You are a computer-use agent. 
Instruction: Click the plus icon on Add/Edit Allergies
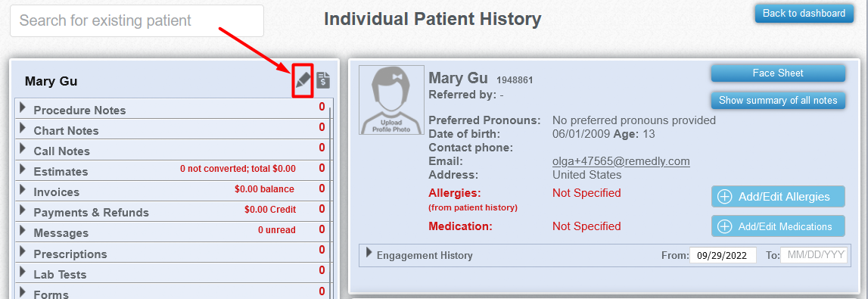coord(724,197)
